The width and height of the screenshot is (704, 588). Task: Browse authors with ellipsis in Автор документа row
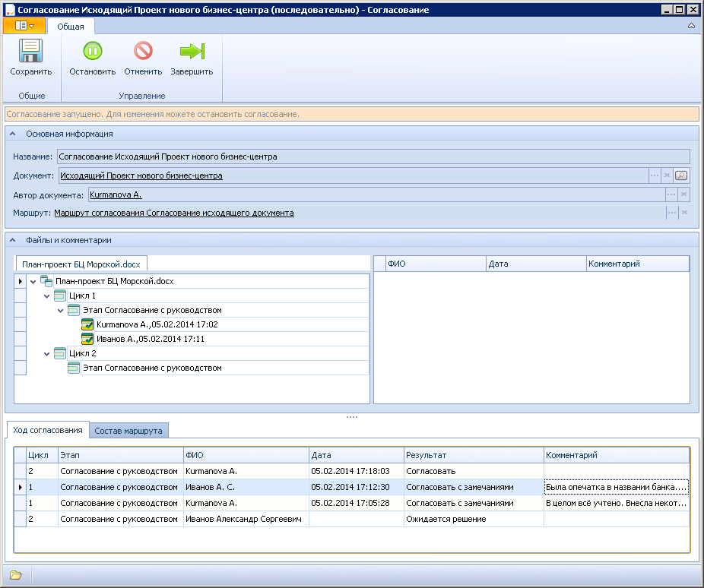[x=671, y=194]
